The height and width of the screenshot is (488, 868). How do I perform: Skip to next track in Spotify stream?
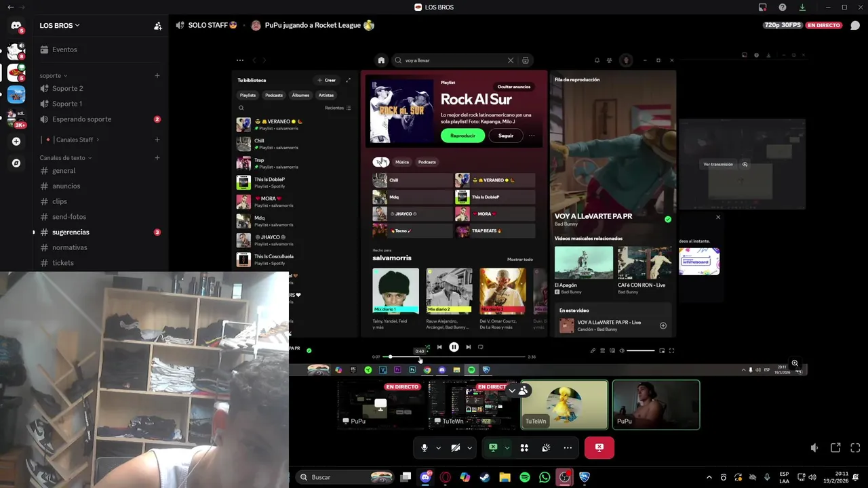(x=468, y=347)
